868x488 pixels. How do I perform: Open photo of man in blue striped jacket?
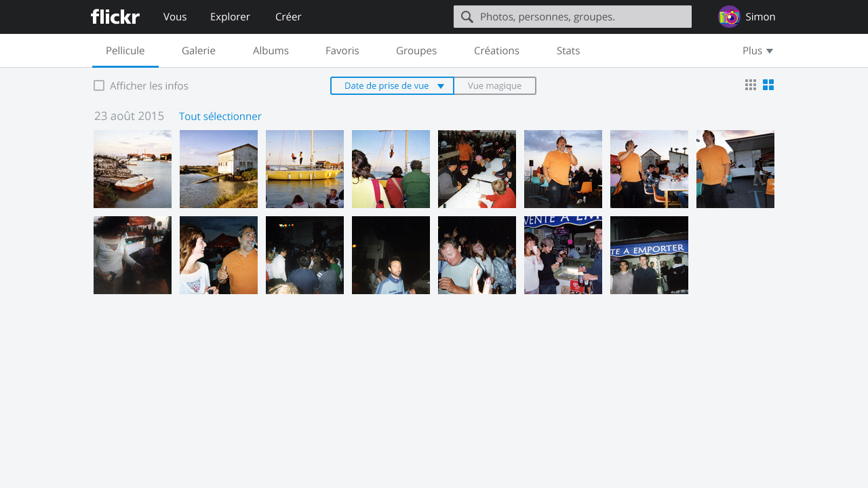(391, 255)
